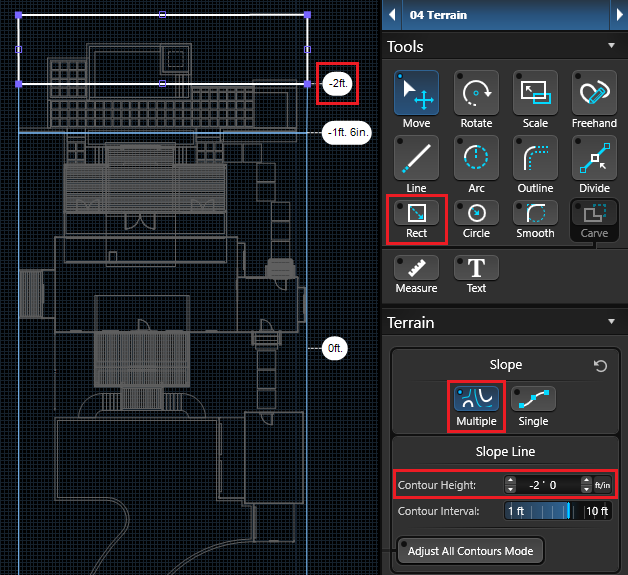Click the top edge midpoint handle of rectangle
The height and width of the screenshot is (575, 628).
click(162, 15)
